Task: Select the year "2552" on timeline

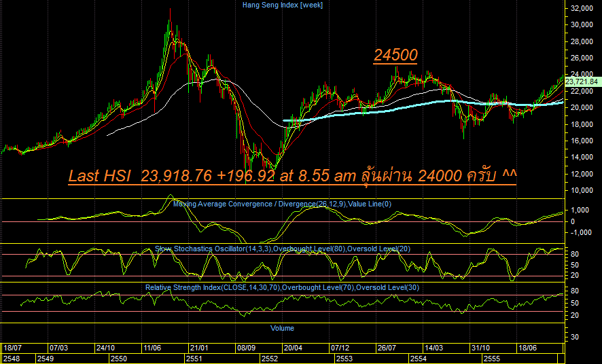Action: pyautogui.click(x=269, y=359)
